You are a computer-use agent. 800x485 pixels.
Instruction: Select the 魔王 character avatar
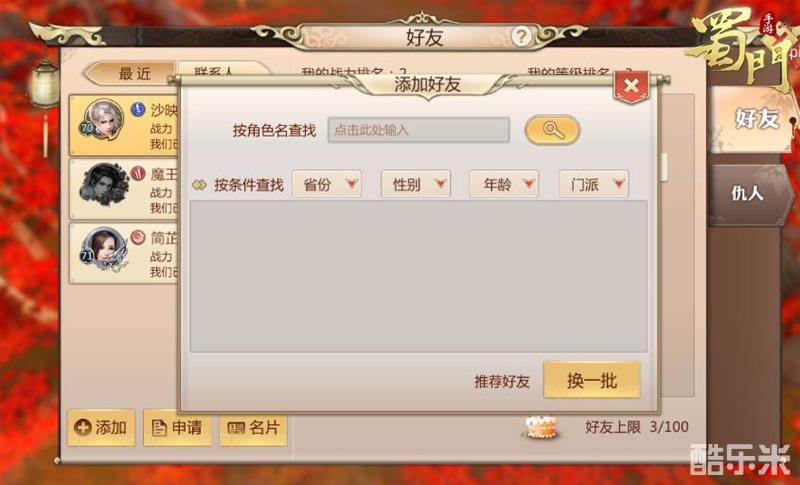(x=104, y=185)
